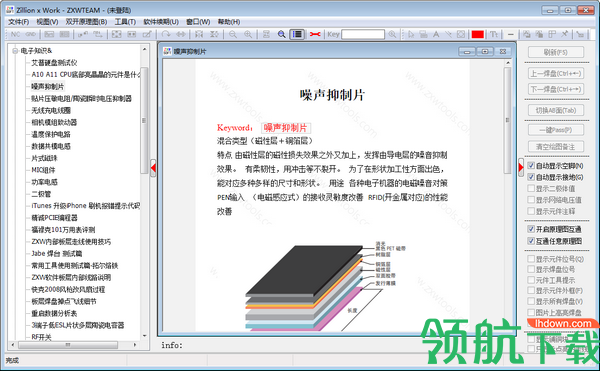Click the zoom in magnifier icon
The height and width of the screenshot is (371, 600).
coord(248,34)
